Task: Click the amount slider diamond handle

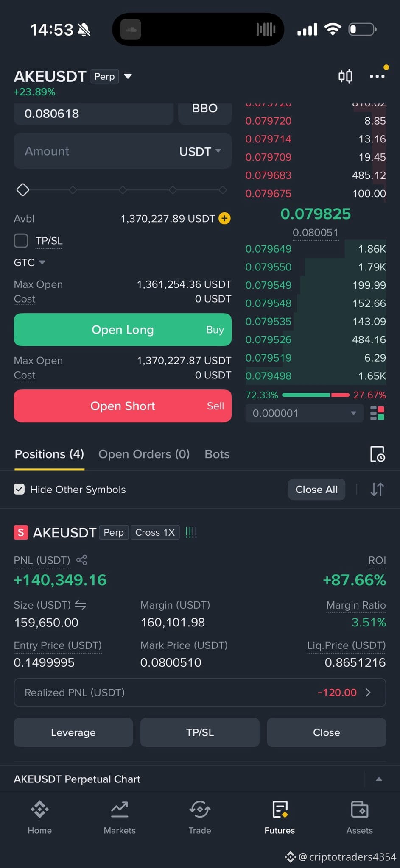Action: (22, 190)
